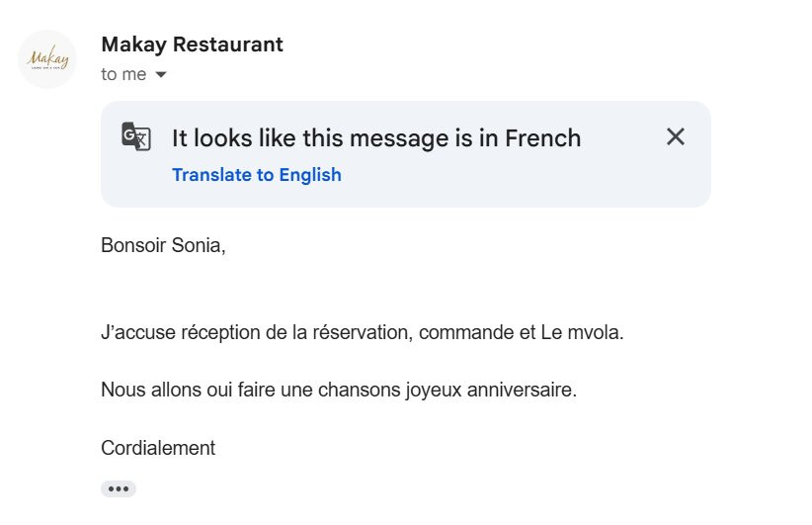Expand recipient details arrow beside "to me"
812x525 pixels.
pyautogui.click(x=161, y=75)
